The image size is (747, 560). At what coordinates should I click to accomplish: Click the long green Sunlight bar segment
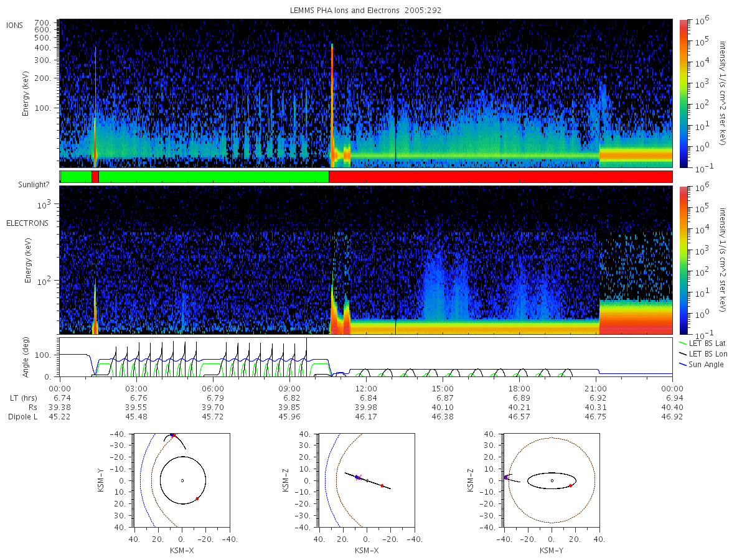(x=214, y=177)
